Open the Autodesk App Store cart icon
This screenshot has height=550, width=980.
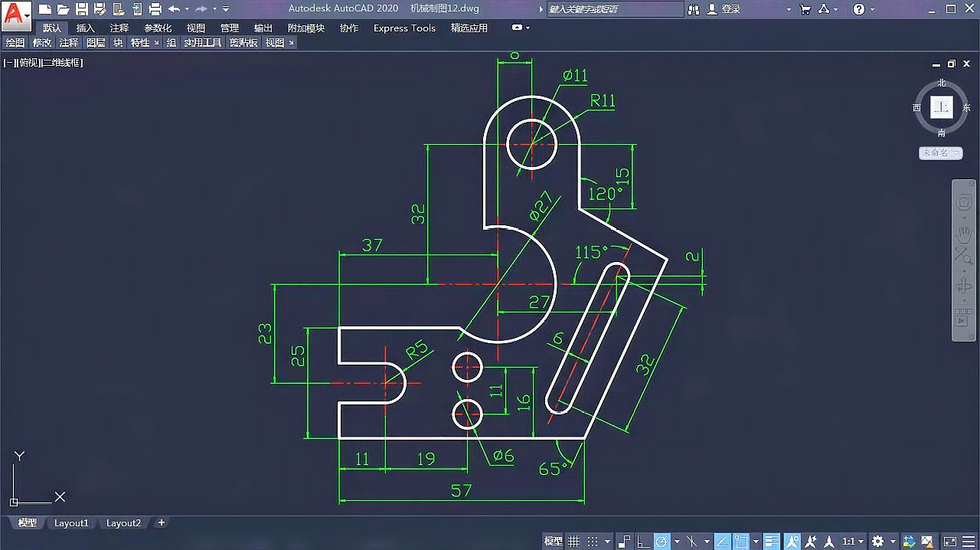pos(805,9)
